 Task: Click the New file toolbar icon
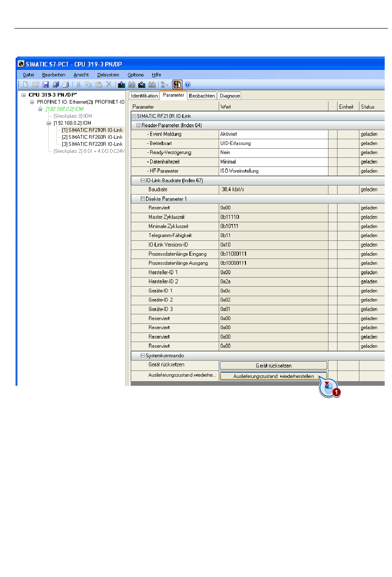point(26,85)
